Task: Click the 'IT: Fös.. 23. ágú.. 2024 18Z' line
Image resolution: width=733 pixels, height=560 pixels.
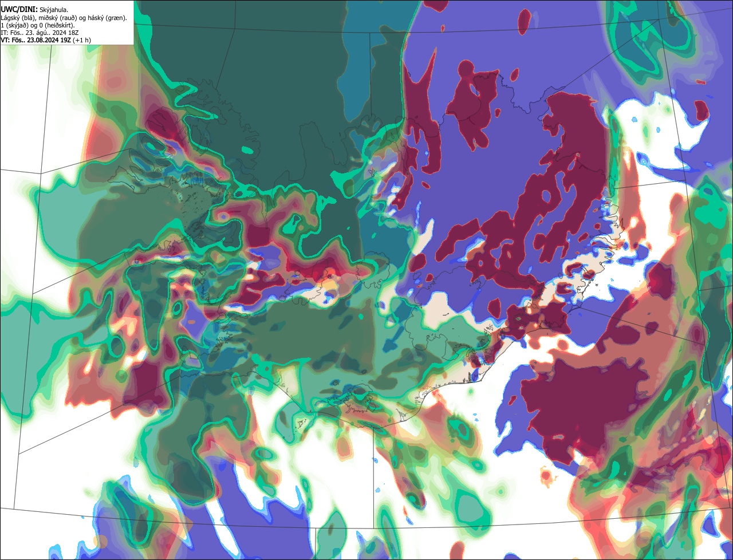Action: (40, 32)
